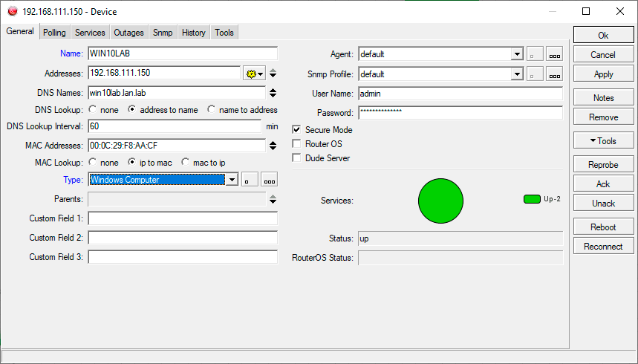Click the Type combo box showing Windows Computer
The width and height of the screenshot is (638, 364).
pos(163,180)
